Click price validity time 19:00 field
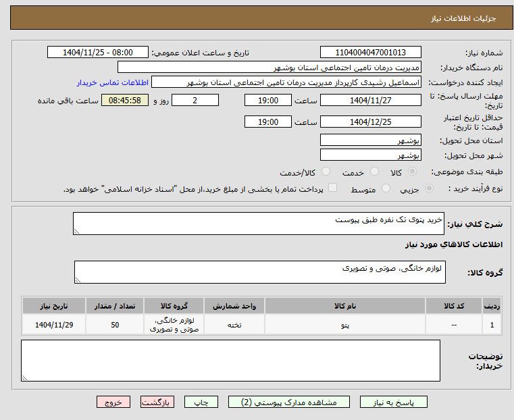This screenshot has width=514, height=420. 268,122
